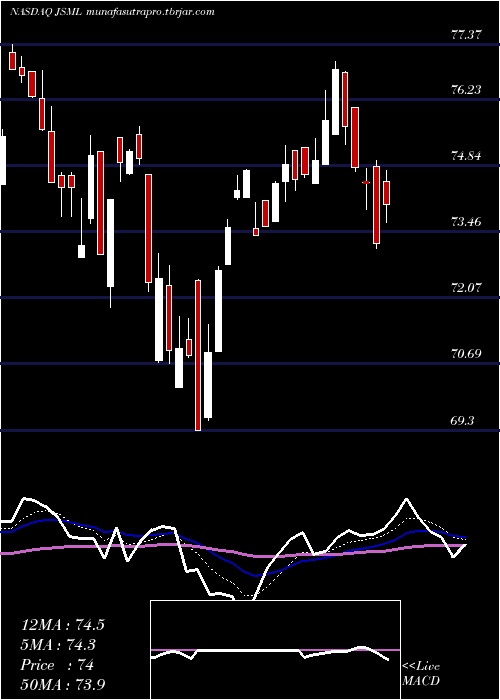This screenshot has width=500, height=700.
Task: Click the 77.37 price level label
Action: pyautogui.click(x=466, y=35)
